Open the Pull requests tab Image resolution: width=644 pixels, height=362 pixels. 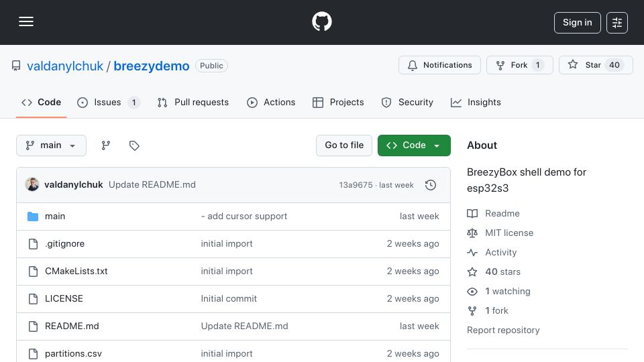point(193,102)
